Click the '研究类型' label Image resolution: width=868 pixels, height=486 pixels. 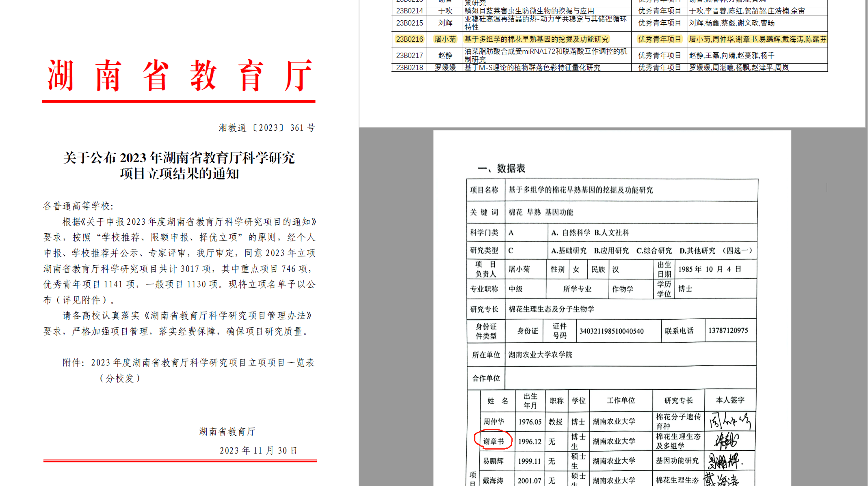pos(484,250)
